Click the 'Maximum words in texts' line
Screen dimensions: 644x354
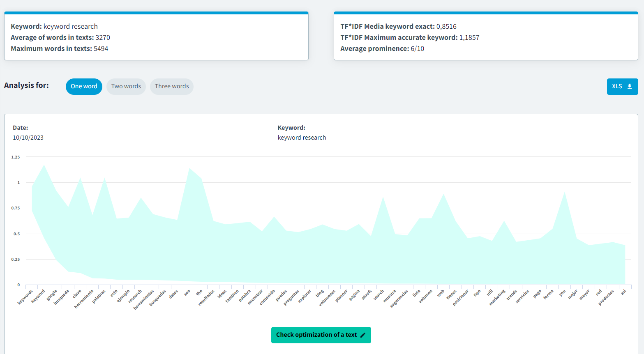60,48
